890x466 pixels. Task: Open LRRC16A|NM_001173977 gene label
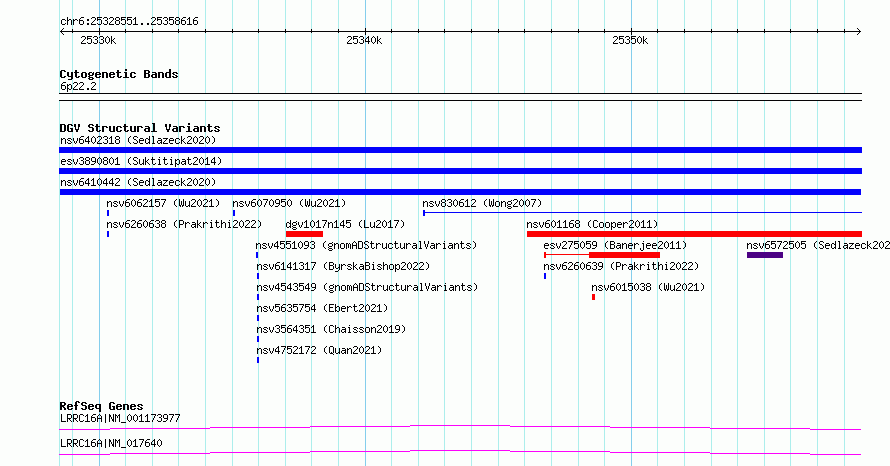coord(120,418)
